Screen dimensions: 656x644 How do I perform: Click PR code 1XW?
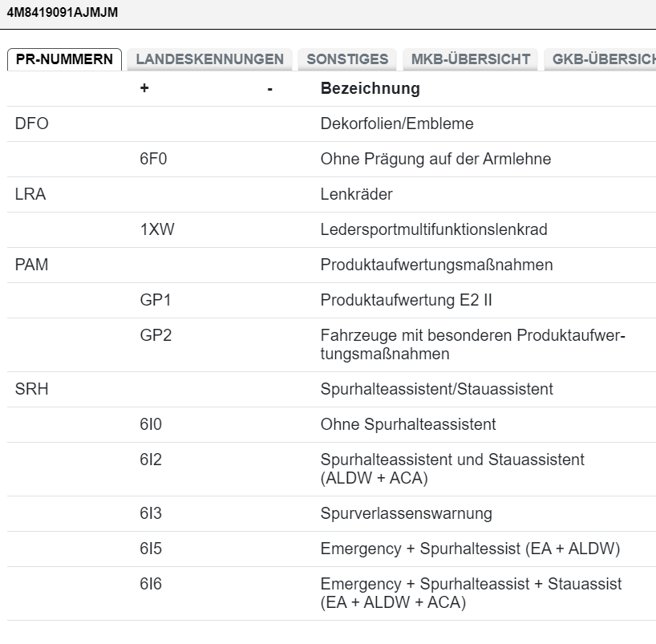click(x=156, y=230)
